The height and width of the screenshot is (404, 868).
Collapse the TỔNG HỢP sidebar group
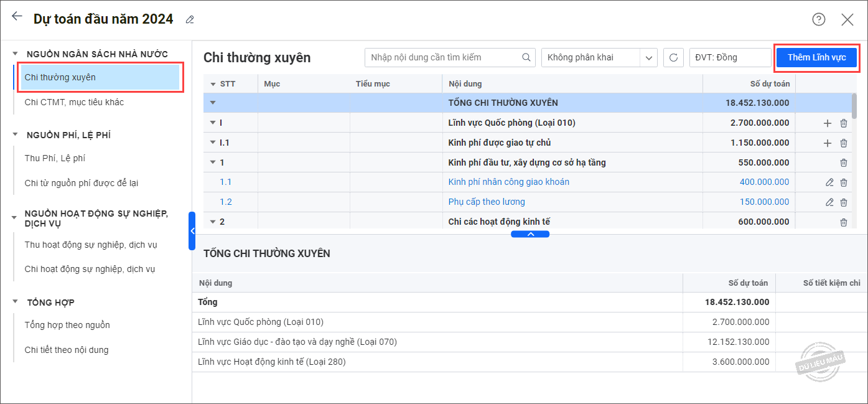[16, 303]
